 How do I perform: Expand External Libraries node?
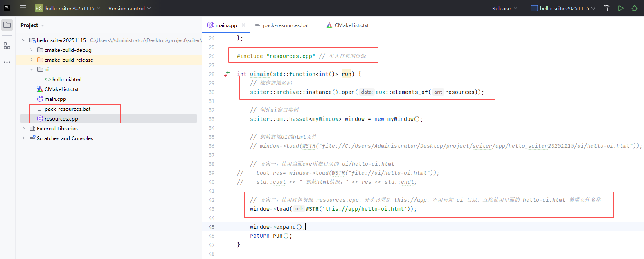tap(24, 128)
